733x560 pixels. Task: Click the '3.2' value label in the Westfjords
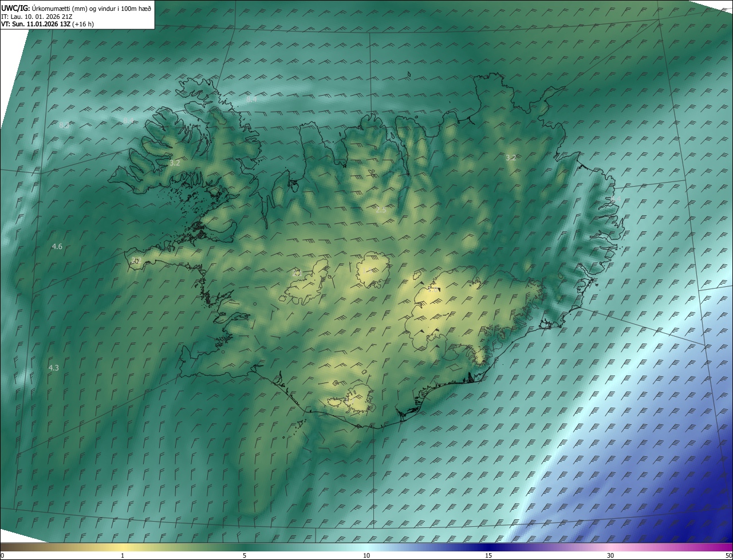tap(175, 163)
